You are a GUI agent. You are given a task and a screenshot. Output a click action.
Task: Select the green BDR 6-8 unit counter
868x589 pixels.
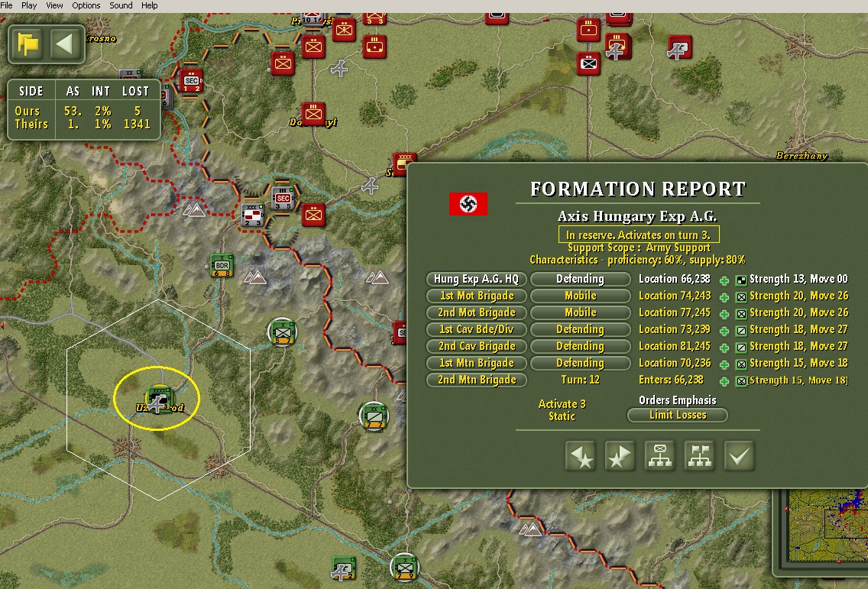point(222,266)
